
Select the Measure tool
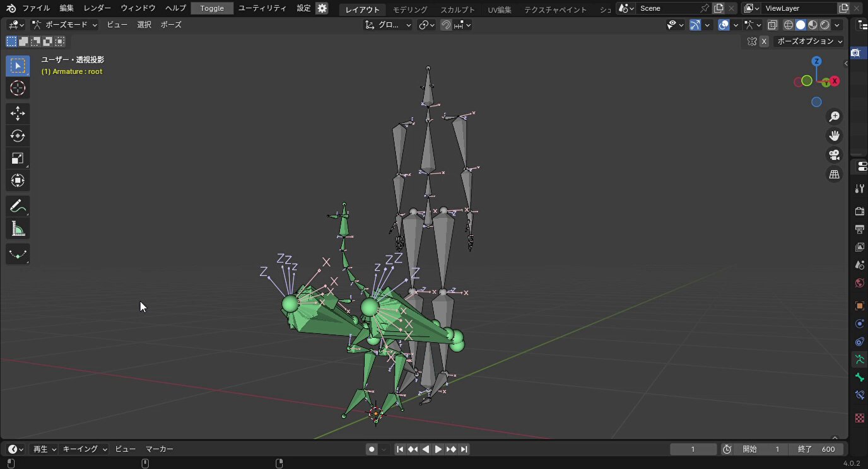coord(18,229)
